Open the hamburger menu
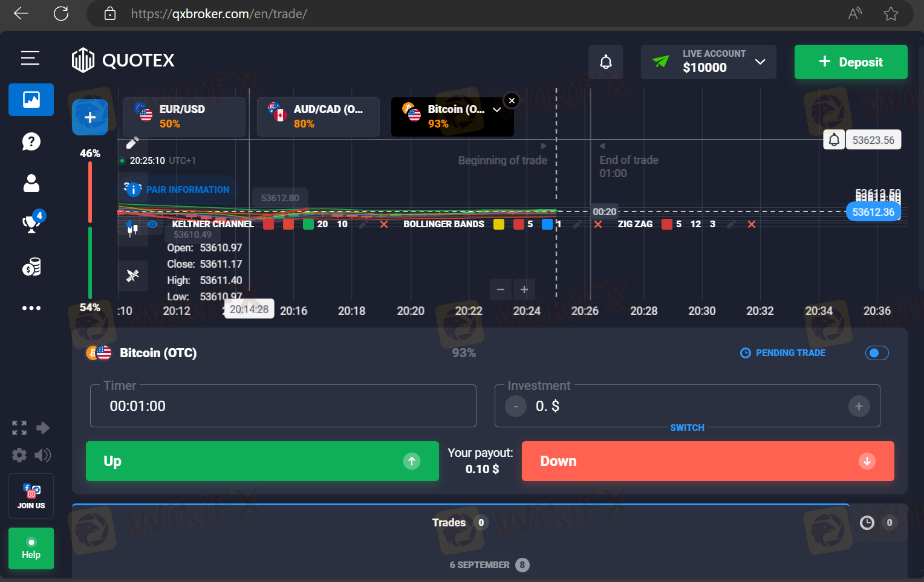The height and width of the screenshot is (582, 924). [30, 58]
